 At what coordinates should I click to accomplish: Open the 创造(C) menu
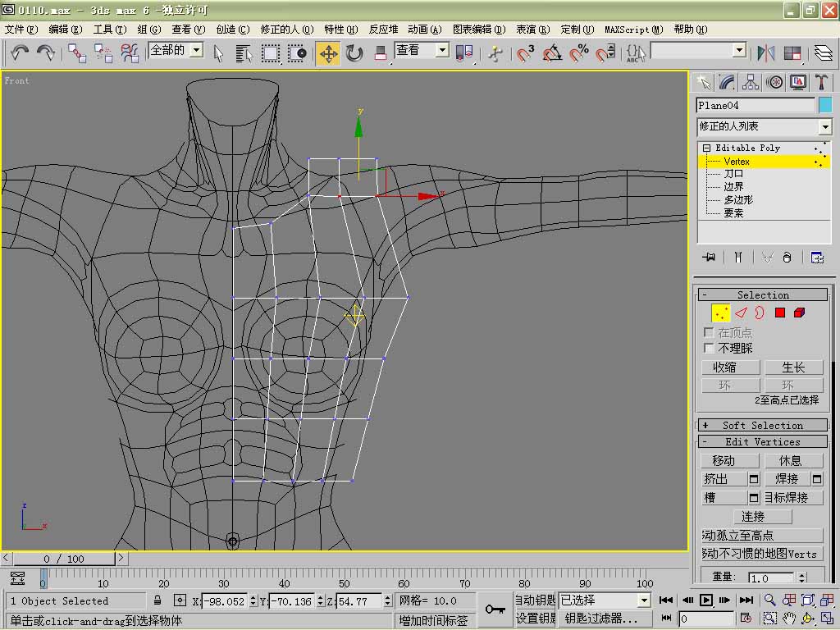(x=233, y=30)
